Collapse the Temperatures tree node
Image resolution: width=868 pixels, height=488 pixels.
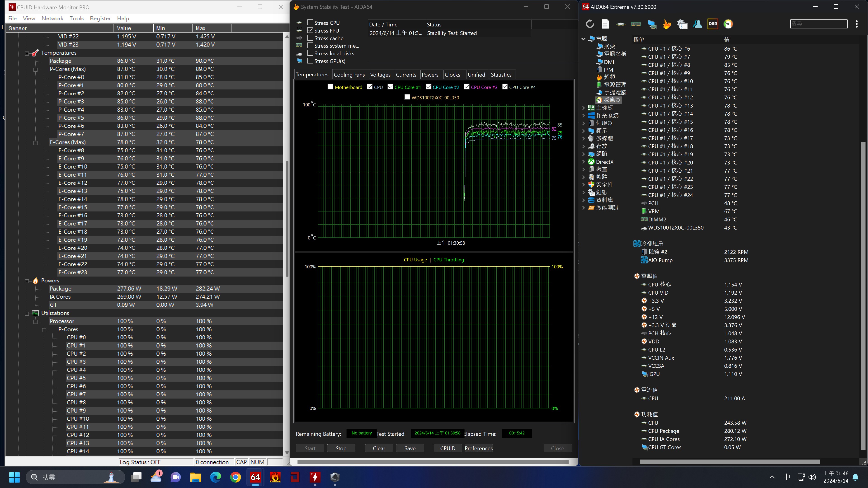click(27, 53)
